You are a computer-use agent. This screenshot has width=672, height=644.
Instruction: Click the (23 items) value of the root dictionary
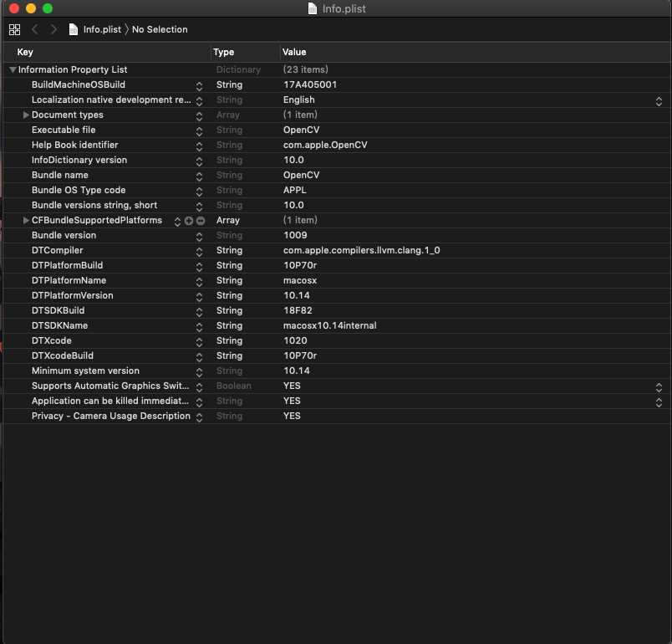pyautogui.click(x=305, y=69)
